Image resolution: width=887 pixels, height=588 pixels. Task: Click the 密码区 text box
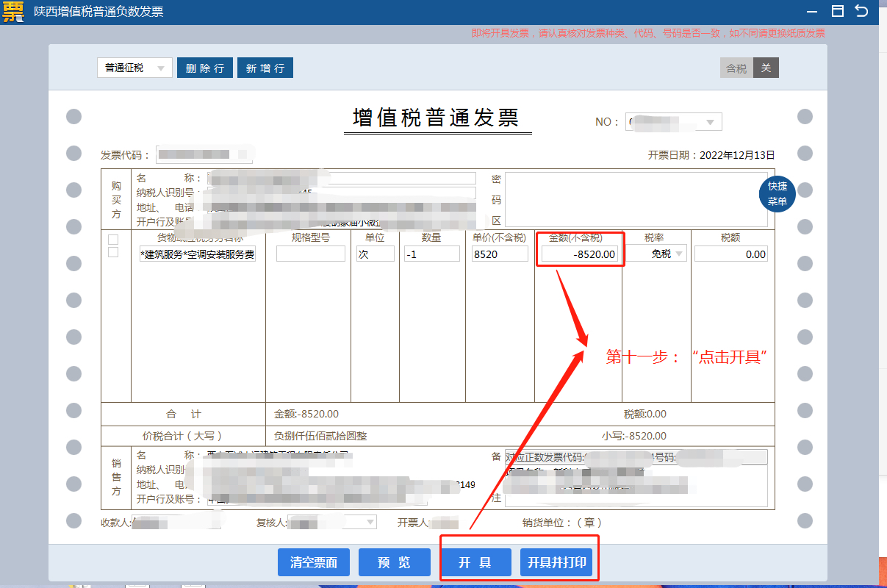coord(636,199)
